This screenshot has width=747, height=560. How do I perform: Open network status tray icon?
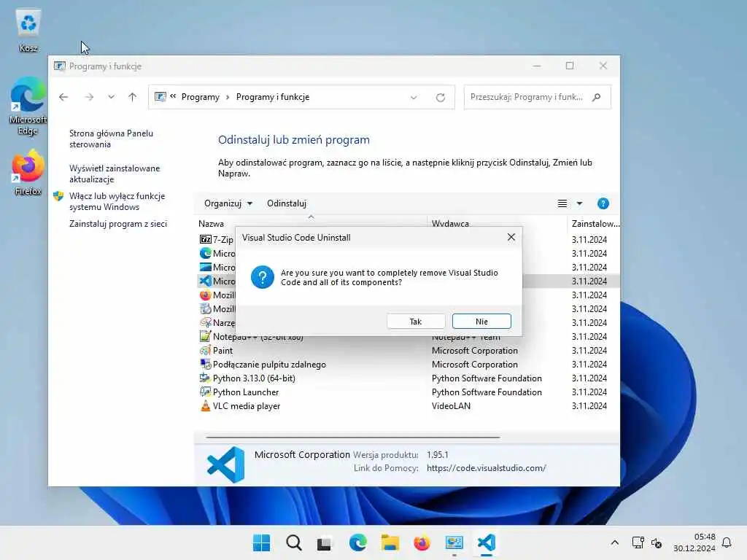(638, 542)
